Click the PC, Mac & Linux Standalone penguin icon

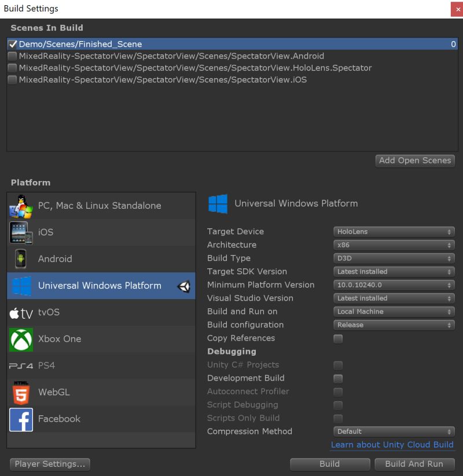(21, 205)
